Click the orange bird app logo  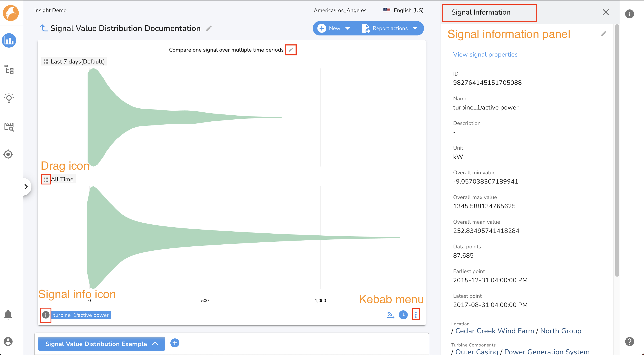[x=11, y=13]
